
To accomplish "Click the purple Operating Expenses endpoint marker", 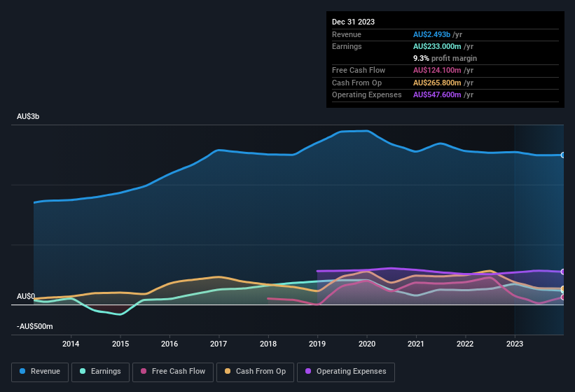I will pos(563,272).
